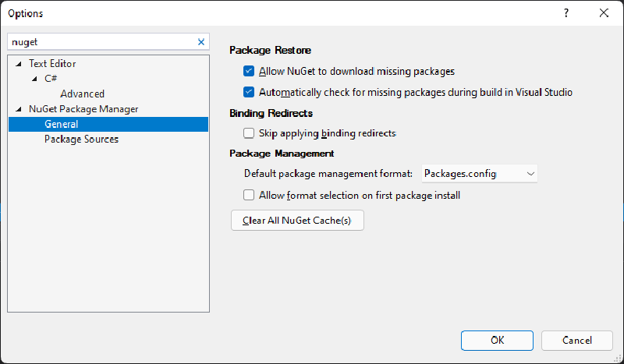Clear the nuget search box X icon
Screen dimensions: 624x364
click(201, 42)
